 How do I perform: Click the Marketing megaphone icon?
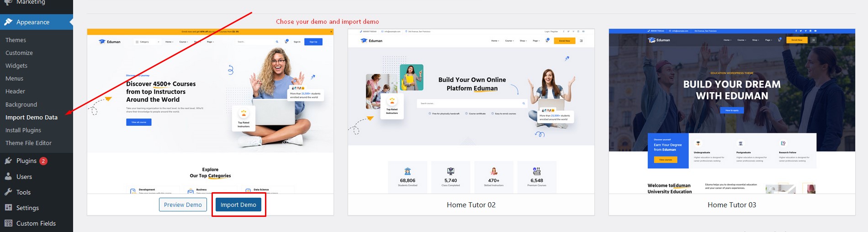click(8, 2)
